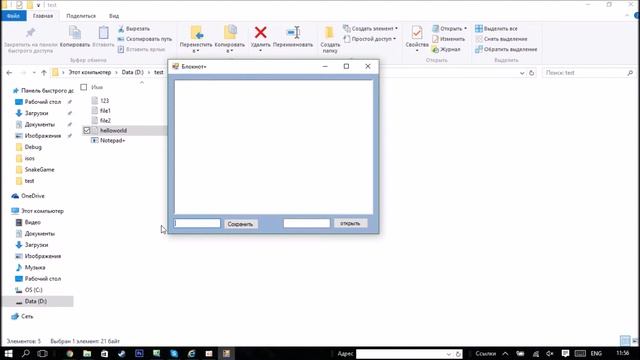Click the Paste icon in the ribbon

[103, 33]
